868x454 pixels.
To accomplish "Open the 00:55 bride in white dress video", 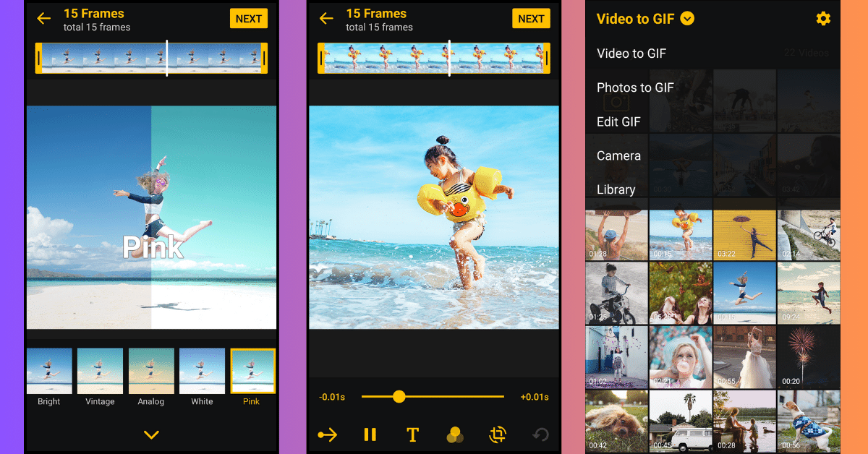I will pyautogui.click(x=744, y=357).
